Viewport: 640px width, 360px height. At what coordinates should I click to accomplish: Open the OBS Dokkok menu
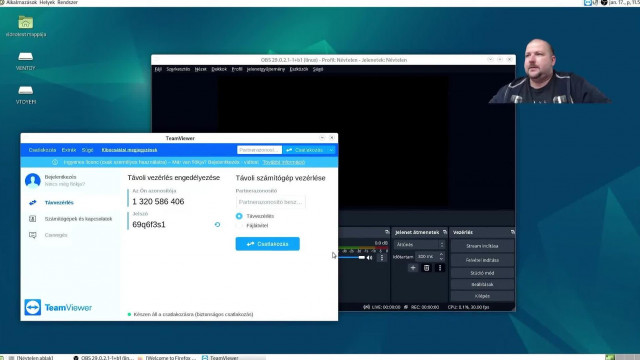point(219,69)
